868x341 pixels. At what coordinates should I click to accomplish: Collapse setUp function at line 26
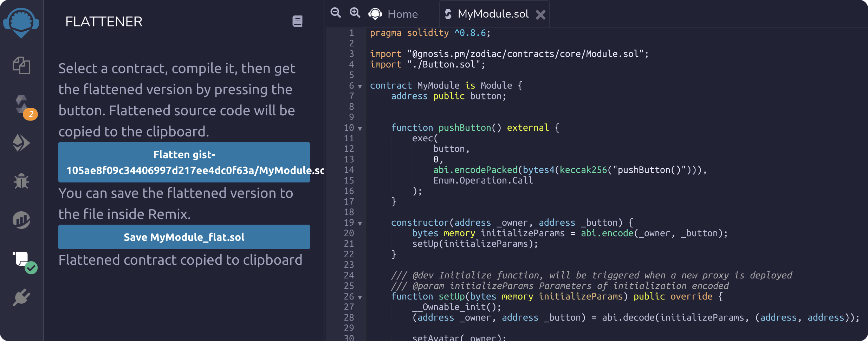pos(360,297)
